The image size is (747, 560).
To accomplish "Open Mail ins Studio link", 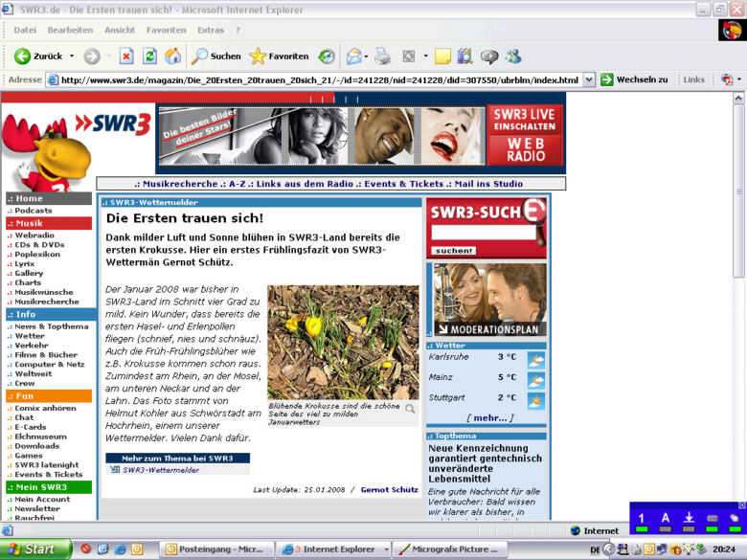I will coord(488,184).
